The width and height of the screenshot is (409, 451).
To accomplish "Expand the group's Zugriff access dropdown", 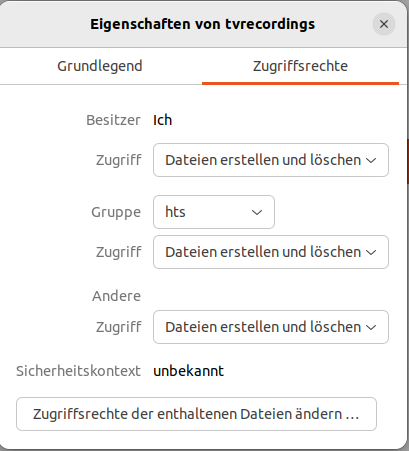I will tap(271, 252).
